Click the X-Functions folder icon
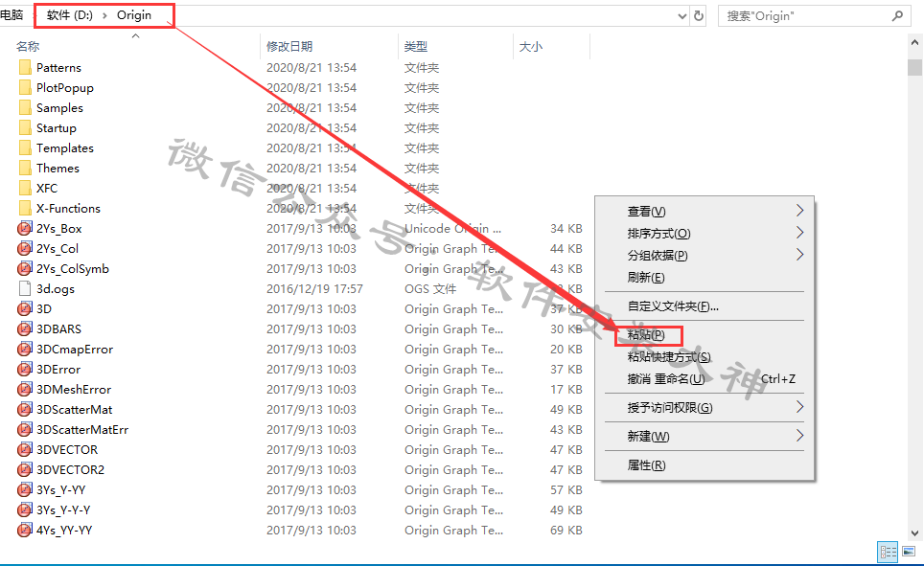 [x=25, y=208]
